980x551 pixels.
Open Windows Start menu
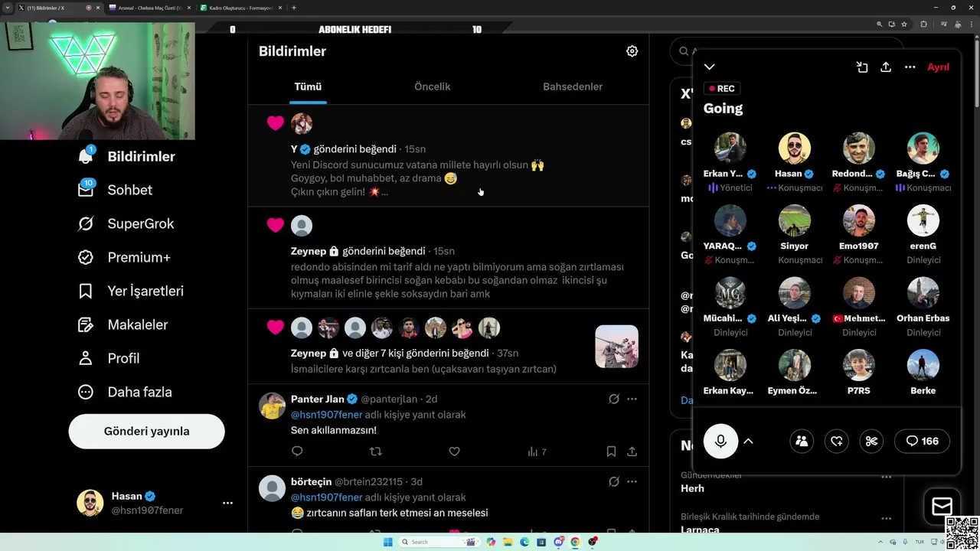pos(387,542)
